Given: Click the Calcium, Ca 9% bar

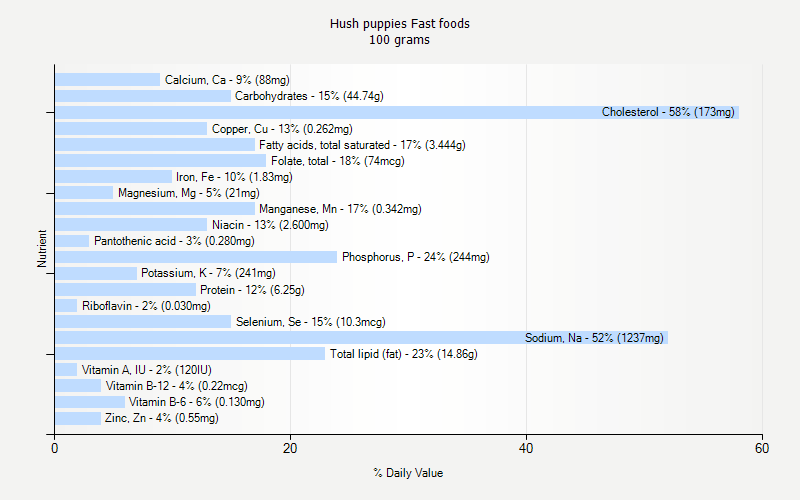Looking at the screenshot, I should (107, 80).
